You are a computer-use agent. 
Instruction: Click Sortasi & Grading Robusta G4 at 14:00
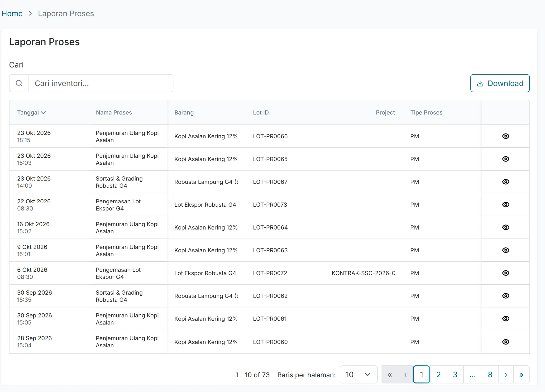tap(119, 182)
